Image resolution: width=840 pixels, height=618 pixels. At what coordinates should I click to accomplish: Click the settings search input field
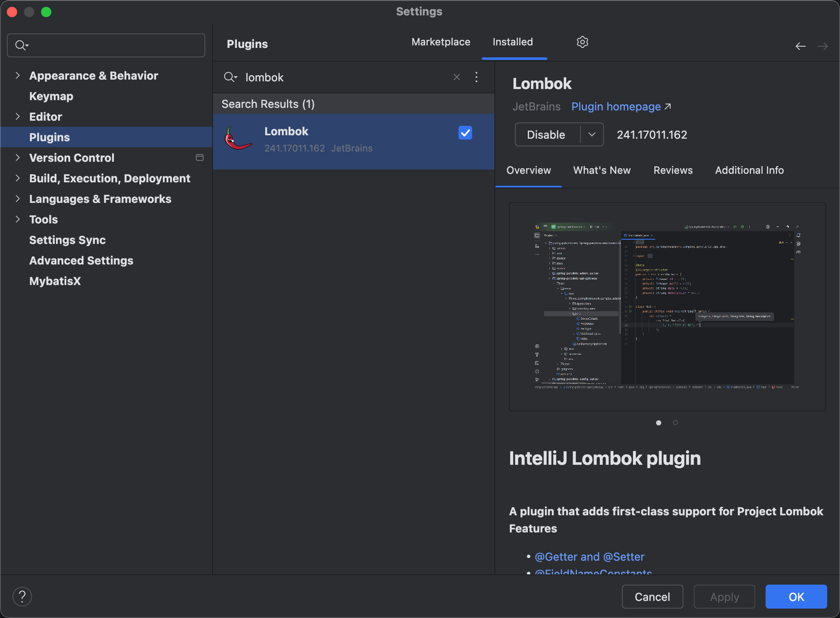(x=111, y=45)
